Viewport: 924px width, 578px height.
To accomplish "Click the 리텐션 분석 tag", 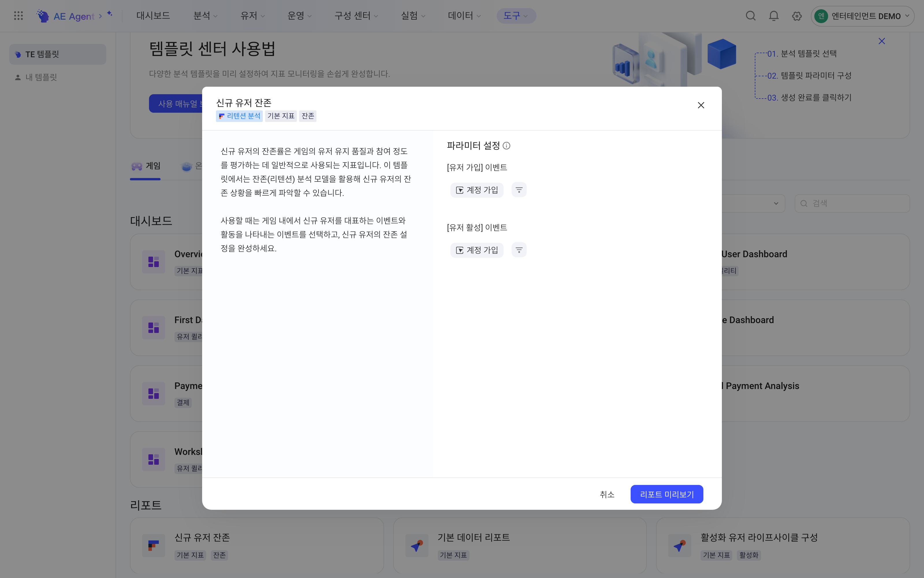I will pyautogui.click(x=239, y=116).
